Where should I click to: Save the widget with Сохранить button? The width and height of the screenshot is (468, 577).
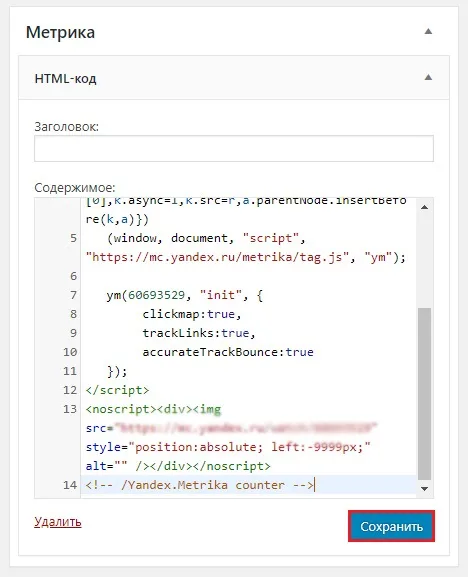391,526
